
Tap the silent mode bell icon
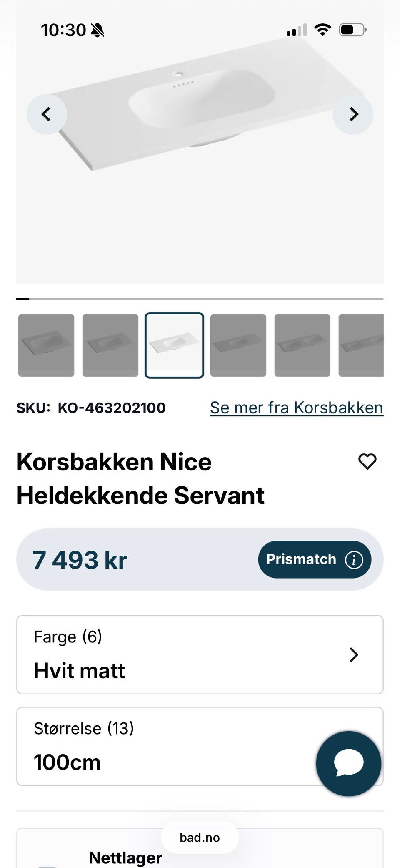click(x=97, y=30)
